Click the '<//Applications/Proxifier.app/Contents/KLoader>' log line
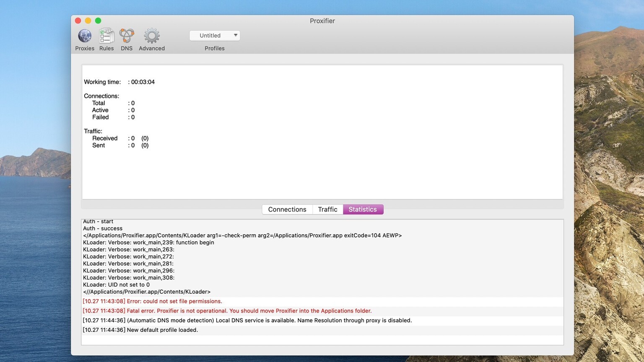Viewport: 644px width, 362px height. (x=147, y=292)
